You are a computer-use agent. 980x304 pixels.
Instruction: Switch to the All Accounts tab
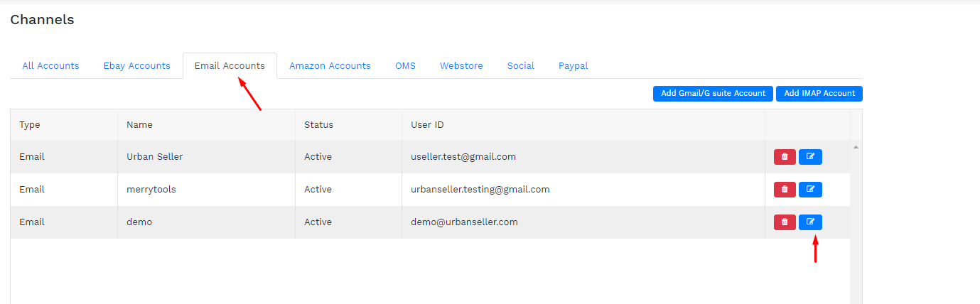(50, 66)
